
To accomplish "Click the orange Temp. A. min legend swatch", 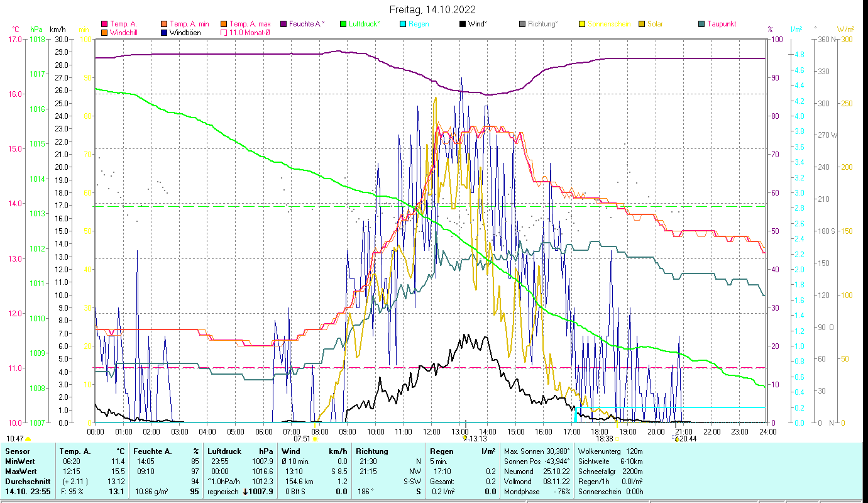I will coord(164,24).
